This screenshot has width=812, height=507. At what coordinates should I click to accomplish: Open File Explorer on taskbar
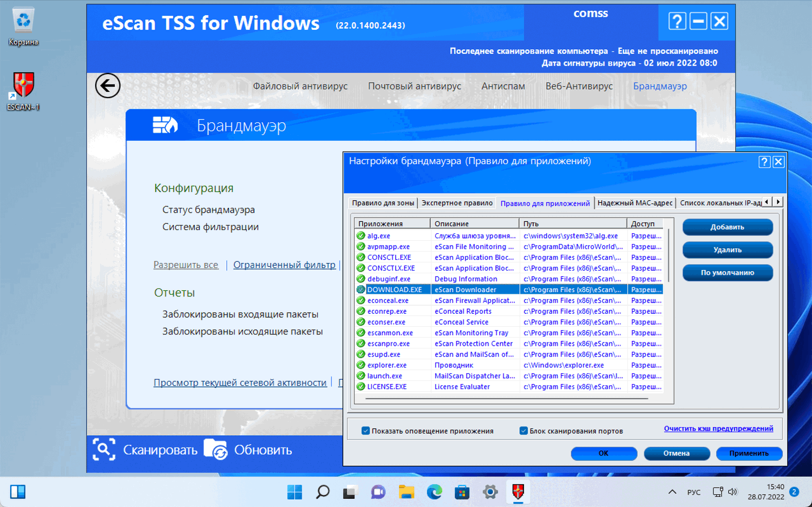(406, 492)
